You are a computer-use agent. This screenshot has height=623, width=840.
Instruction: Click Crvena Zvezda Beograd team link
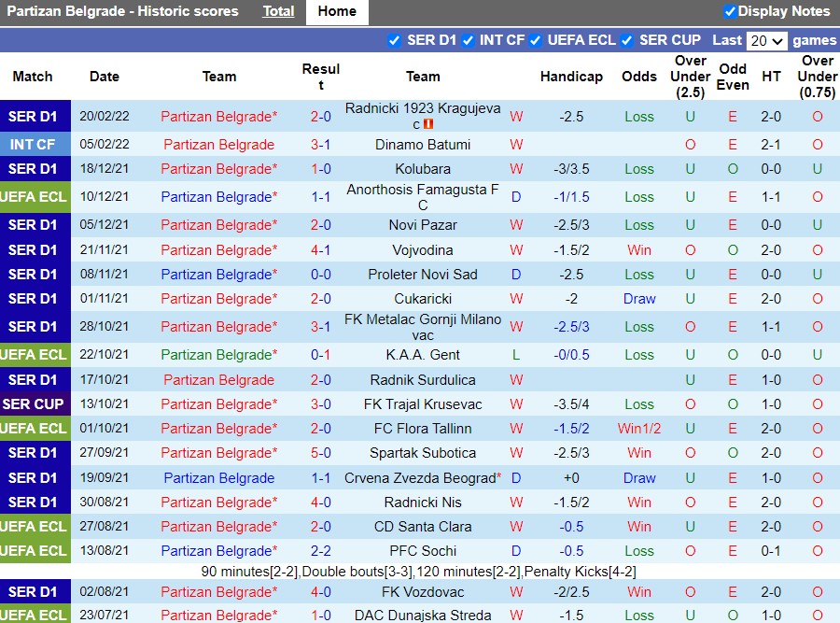(x=421, y=478)
